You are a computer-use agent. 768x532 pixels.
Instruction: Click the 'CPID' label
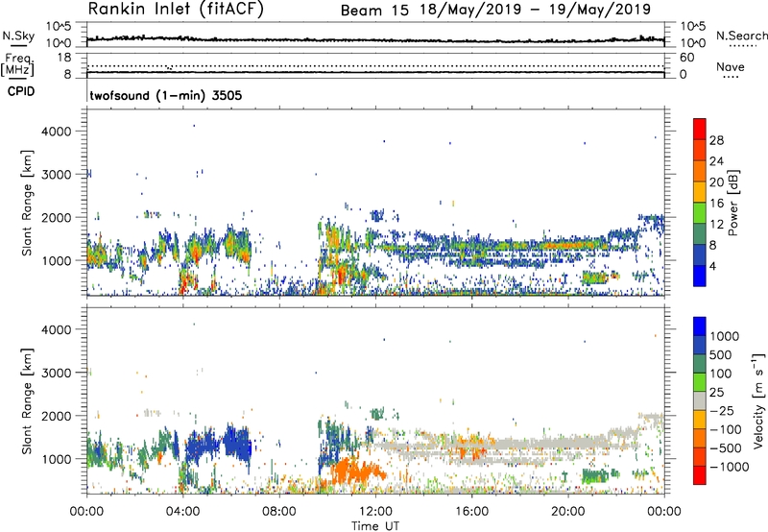pos(21,91)
